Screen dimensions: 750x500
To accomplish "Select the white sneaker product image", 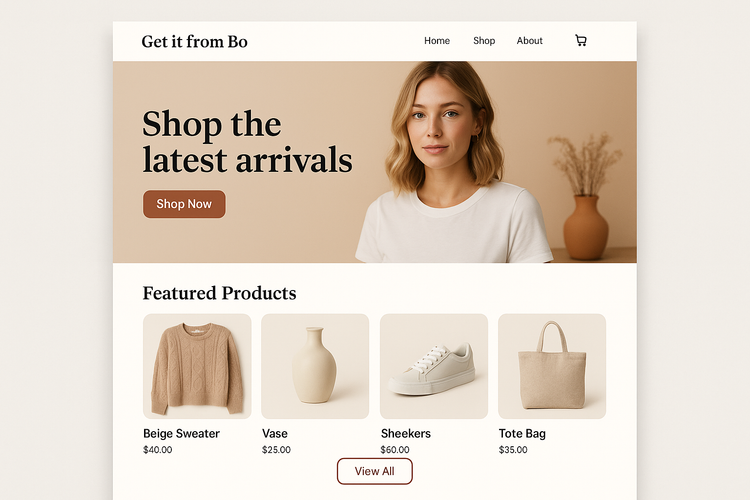I will click(x=434, y=366).
